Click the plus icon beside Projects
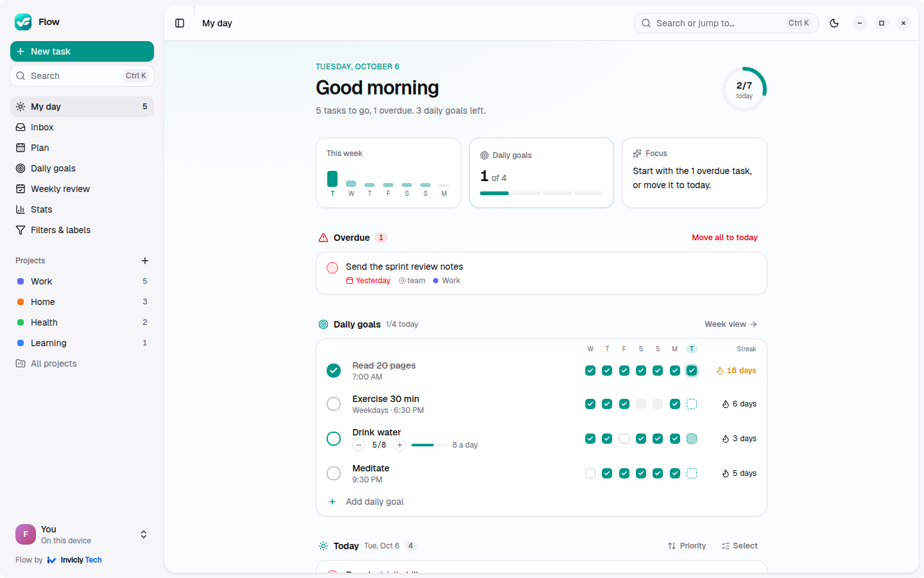Image resolution: width=924 pixels, height=578 pixels. tap(145, 261)
